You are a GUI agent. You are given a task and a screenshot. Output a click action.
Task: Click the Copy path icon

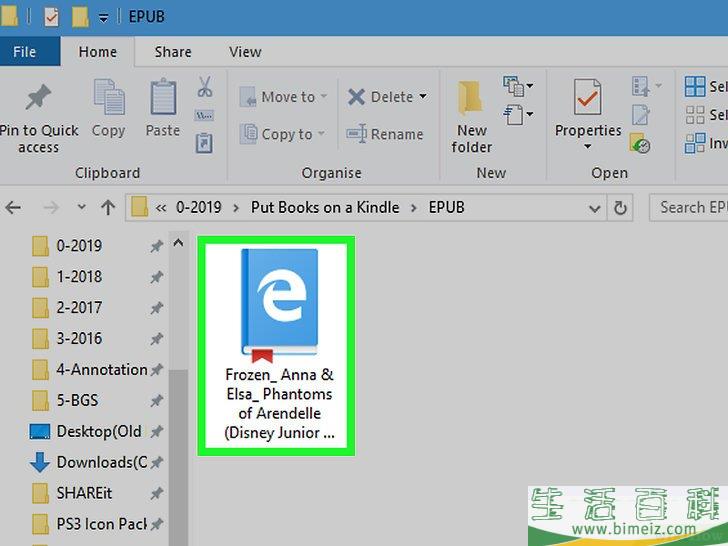click(204, 115)
